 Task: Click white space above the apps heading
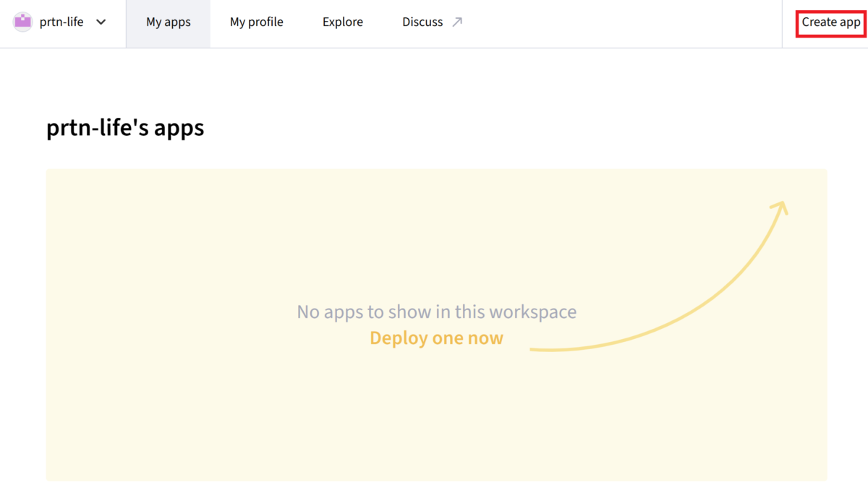click(289, 80)
